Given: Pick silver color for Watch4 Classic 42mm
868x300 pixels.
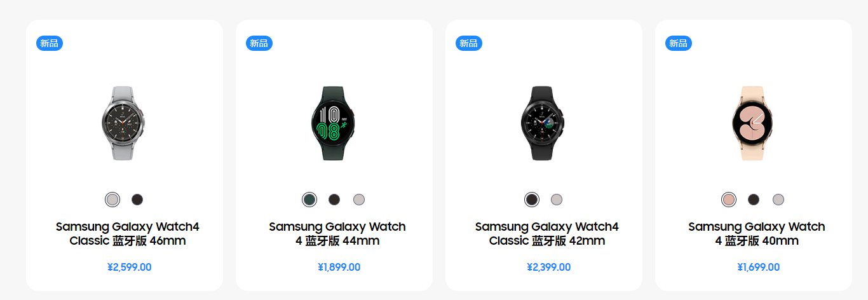Looking at the screenshot, I should [557, 200].
